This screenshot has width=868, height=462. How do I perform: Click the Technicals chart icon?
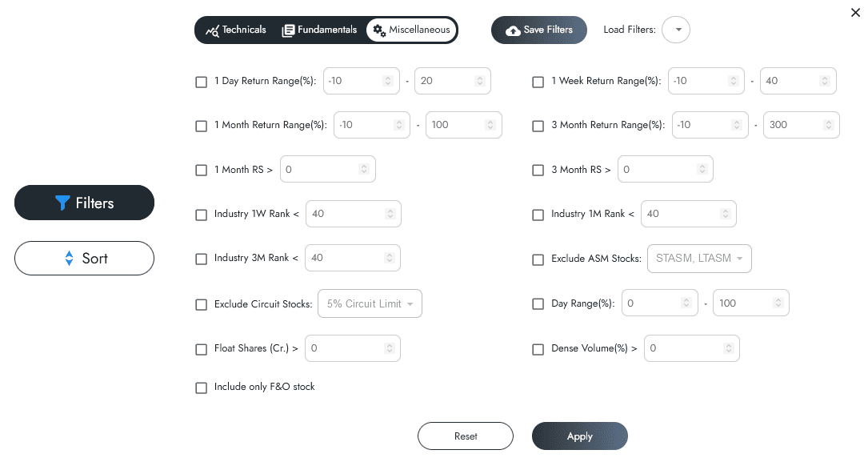[x=212, y=30]
